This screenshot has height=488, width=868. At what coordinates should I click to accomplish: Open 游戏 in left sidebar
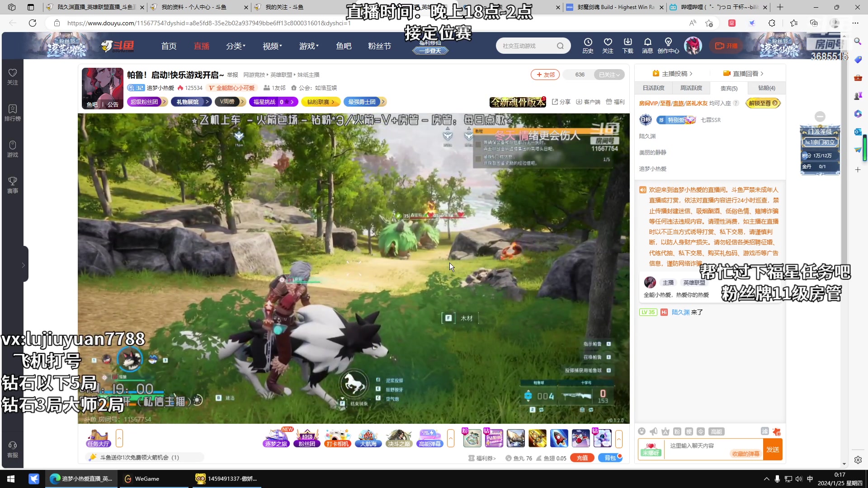tap(13, 149)
